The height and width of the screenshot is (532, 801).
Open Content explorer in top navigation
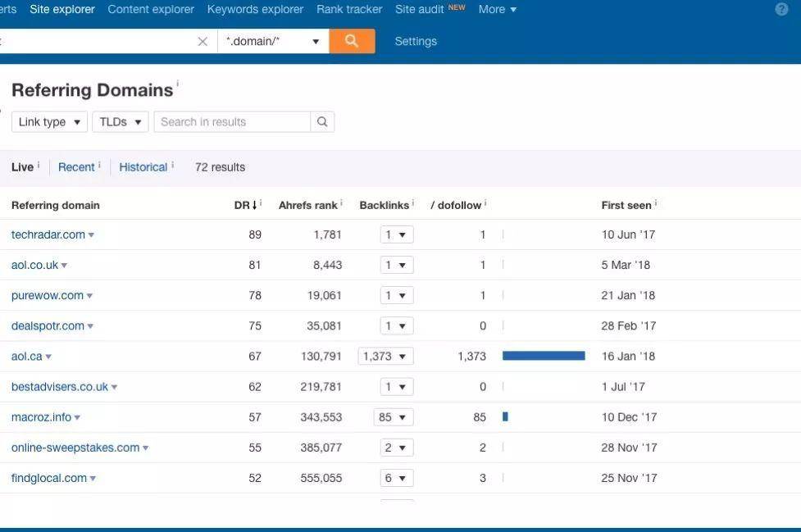[x=151, y=9]
